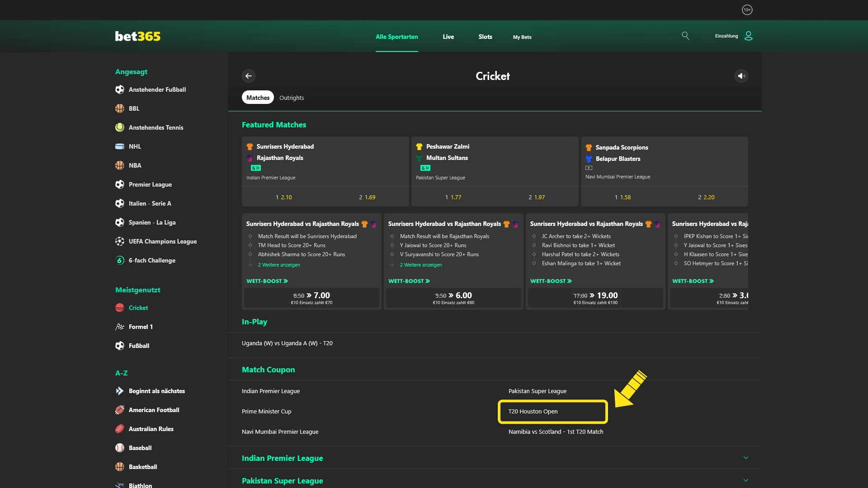Open My Bets from the top menu
This screenshot has height=488, width=868.
pos(522,37)
